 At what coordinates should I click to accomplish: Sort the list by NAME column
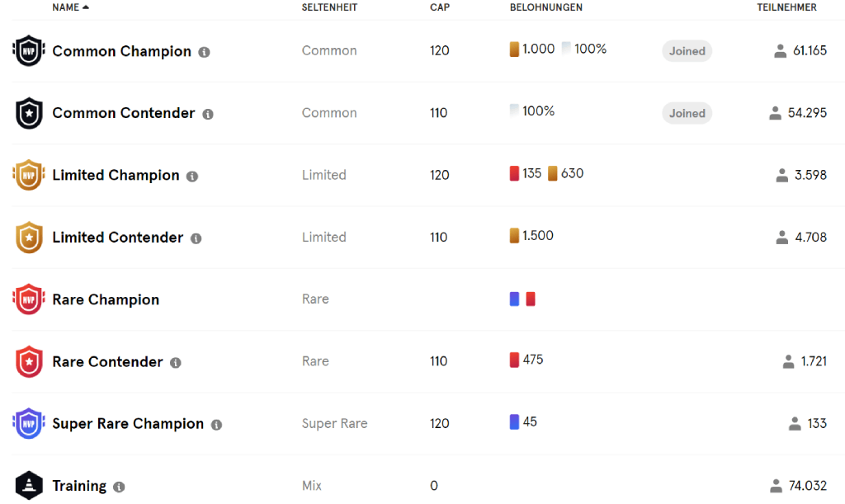(x=66, y=7)
